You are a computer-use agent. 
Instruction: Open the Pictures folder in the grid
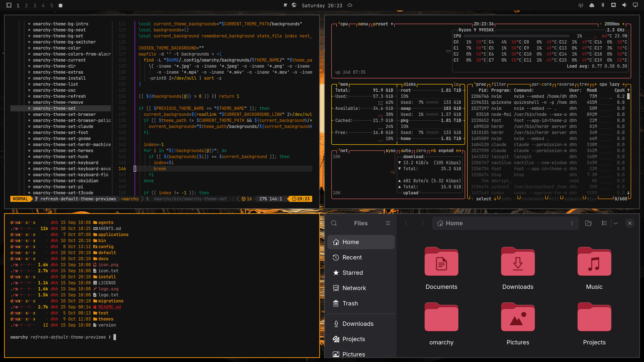518,317
